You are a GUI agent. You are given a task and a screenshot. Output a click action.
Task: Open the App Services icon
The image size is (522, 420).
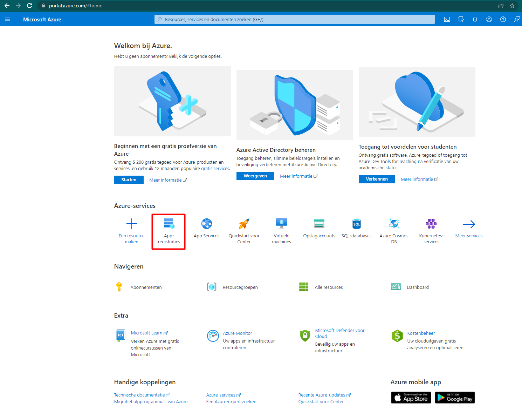[x=207, y=224]
